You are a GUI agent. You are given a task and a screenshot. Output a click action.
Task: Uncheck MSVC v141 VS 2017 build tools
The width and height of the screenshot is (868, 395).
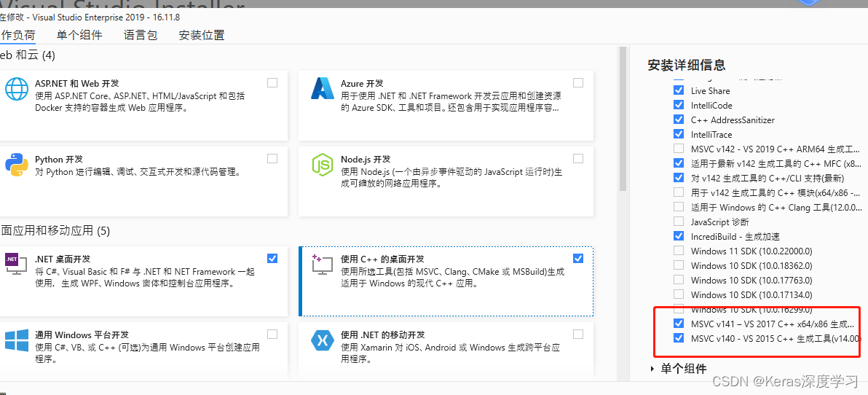point(678,324)
